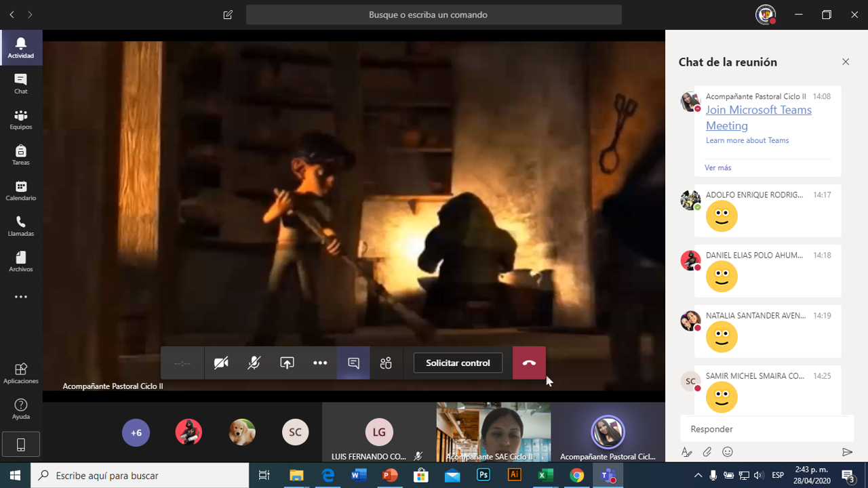Select Acompañante SAE Ciclo II video tile
The height and width of the screenshot is (488, 868).
494,432
